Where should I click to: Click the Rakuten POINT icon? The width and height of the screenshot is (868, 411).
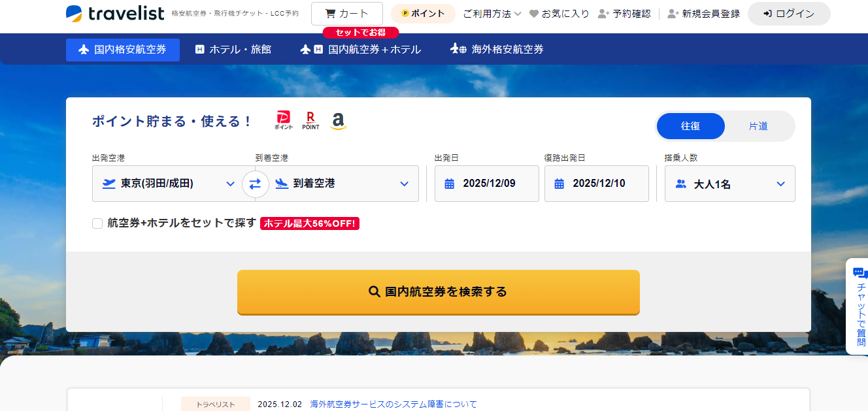pos(310,120)
